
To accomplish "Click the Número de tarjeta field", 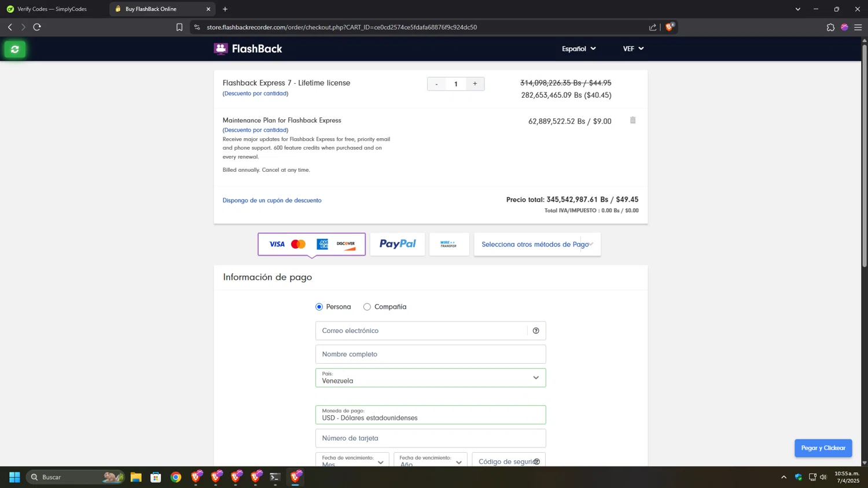I will (x=431, y=438).
